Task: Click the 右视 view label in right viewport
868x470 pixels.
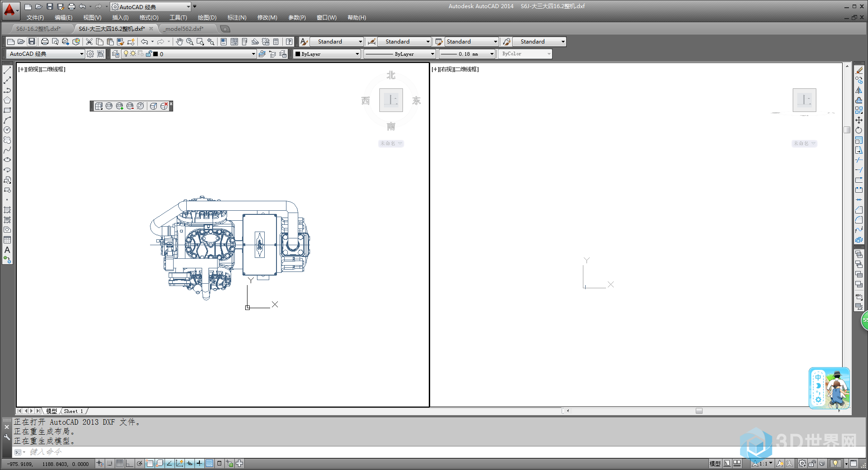Action: click(x=446, y=69)
